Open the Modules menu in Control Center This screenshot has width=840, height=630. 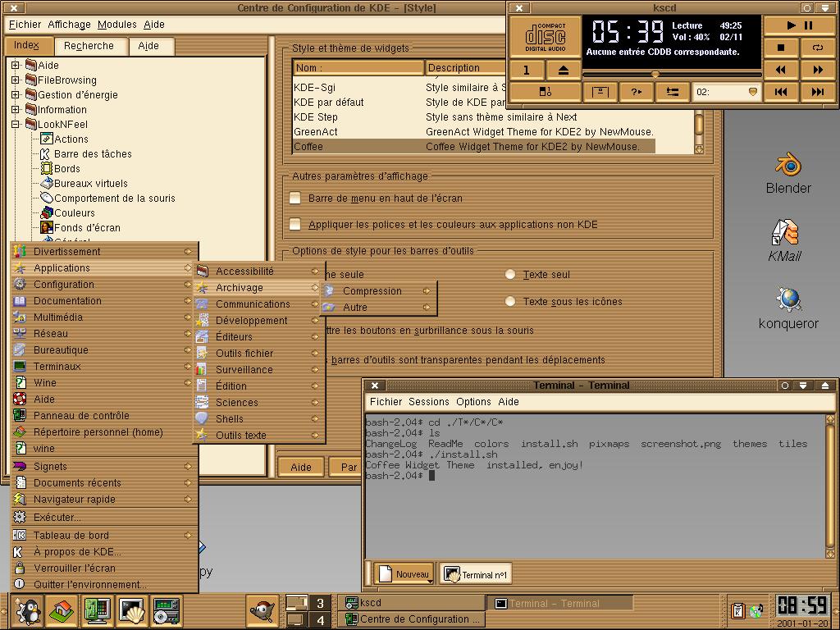pos(116,24)
